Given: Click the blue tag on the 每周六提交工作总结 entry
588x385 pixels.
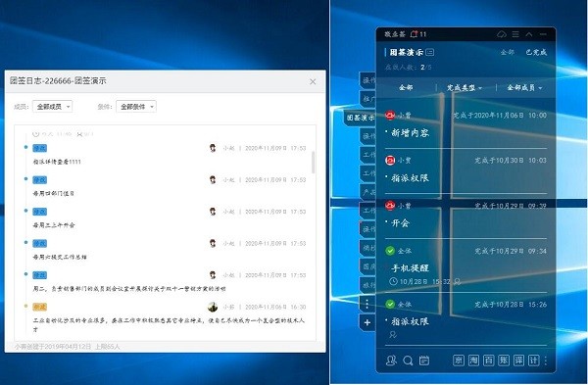Looking at the screenshot, I should [x=40, y=243].
